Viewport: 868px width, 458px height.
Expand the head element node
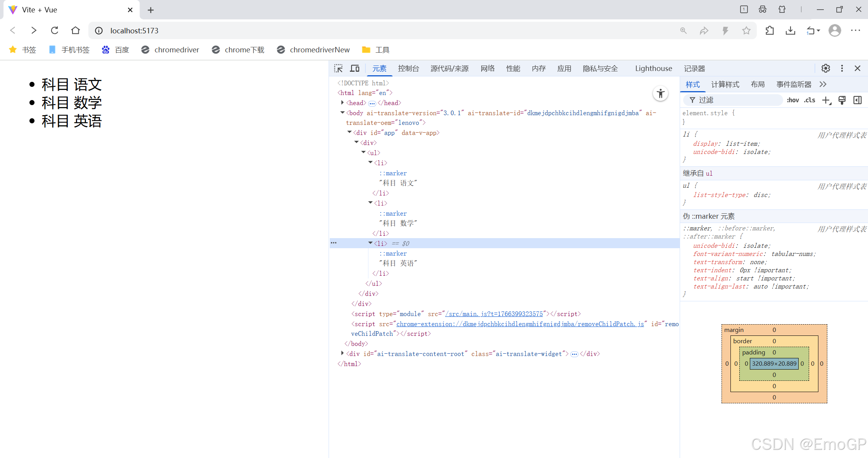tap(342, 103)
